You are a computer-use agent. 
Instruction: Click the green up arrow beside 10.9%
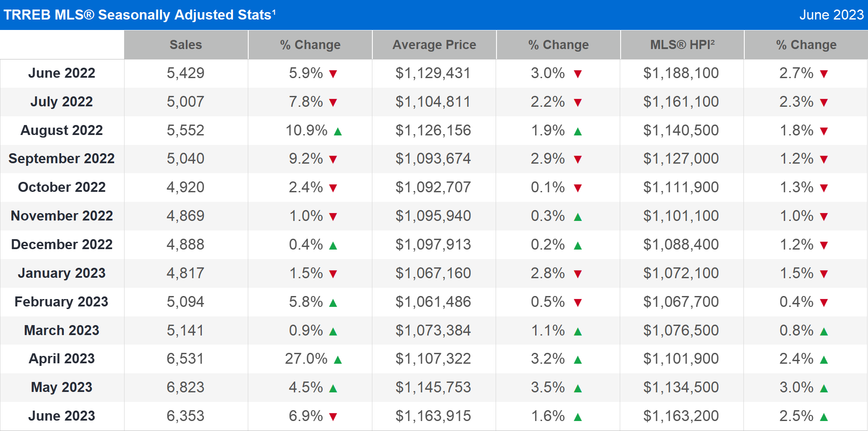point(338,131)
